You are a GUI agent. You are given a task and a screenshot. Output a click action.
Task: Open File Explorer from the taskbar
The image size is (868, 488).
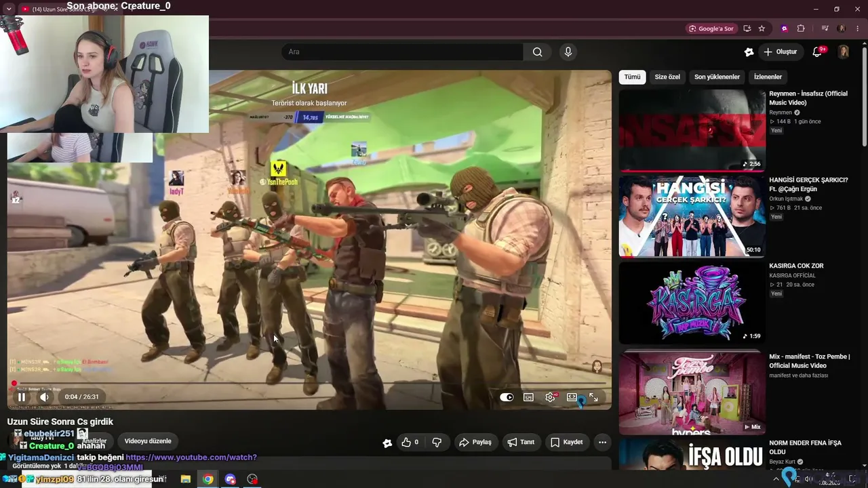(x=185, y=479)
